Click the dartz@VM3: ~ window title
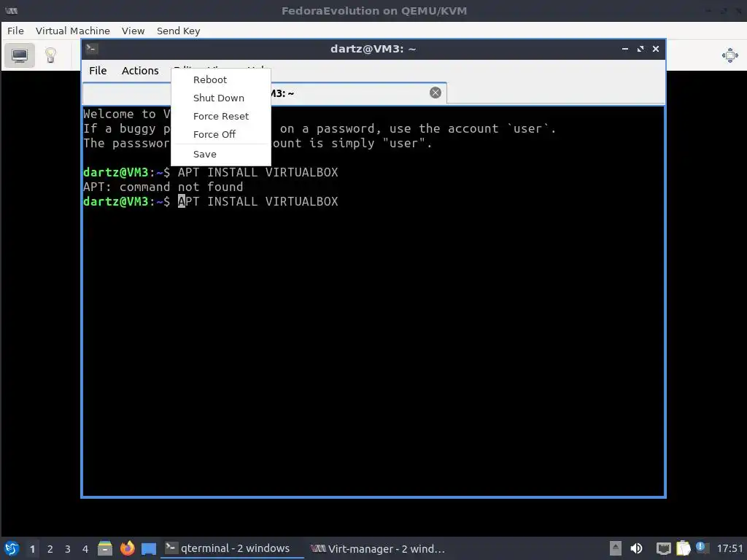Image resolution: width=747 pixels, height=560 pixels. coord(373,49)
